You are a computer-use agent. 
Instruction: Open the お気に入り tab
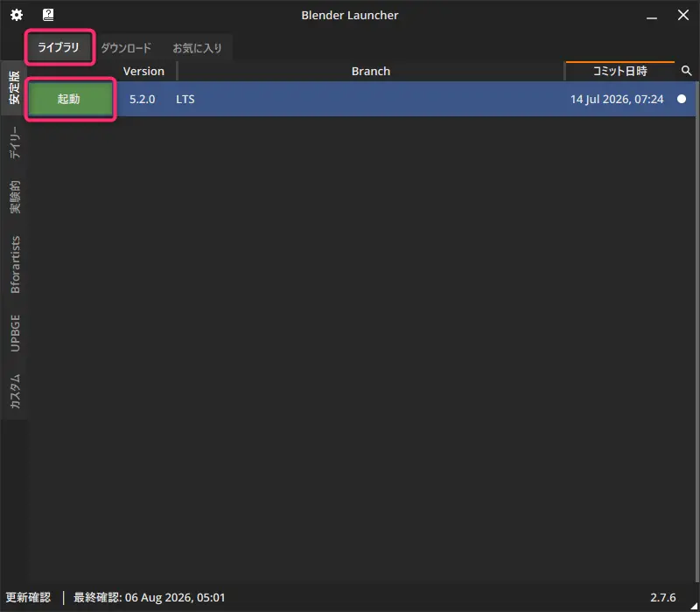[x=197, y=48]
